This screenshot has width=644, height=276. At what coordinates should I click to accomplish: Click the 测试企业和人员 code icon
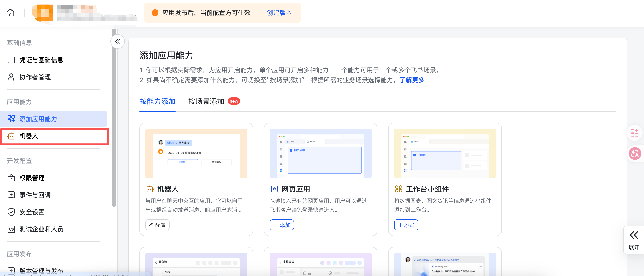(11, 229)
